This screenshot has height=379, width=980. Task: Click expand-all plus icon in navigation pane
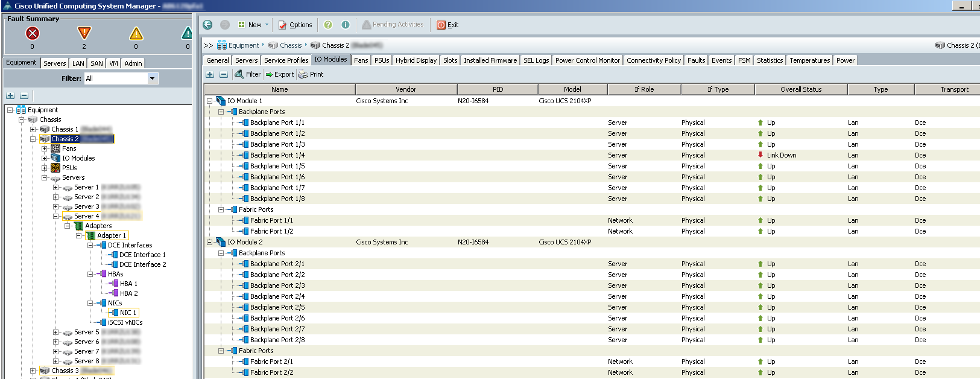10,95
